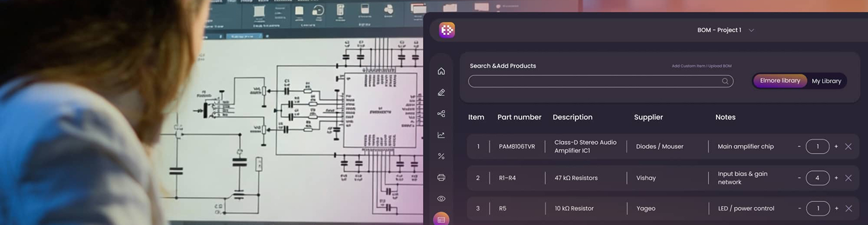Image resolution: width=868 pixels, height=225 pixels.
Task: Click quantity field of R5 row
Action: coord(817,208)
